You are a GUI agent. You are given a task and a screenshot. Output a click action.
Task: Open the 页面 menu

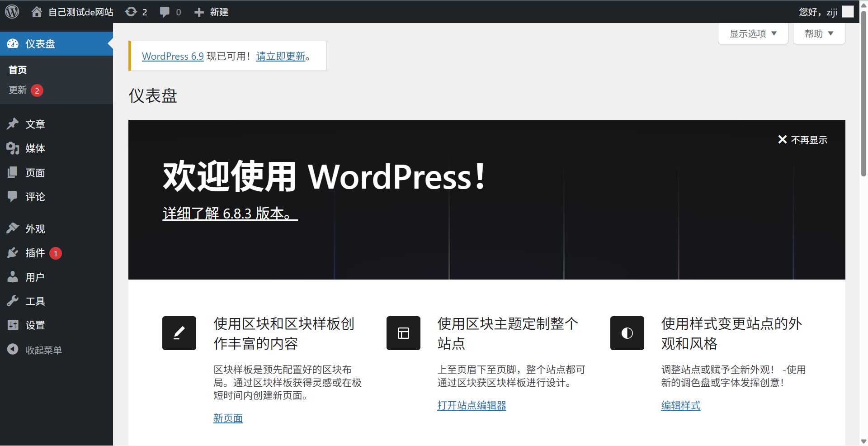(x=57, y=172)
